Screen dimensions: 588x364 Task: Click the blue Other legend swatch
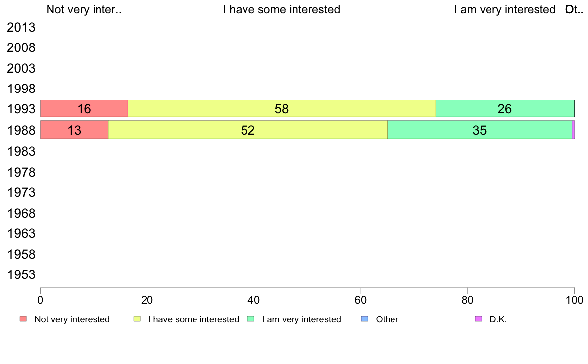[364, 319]
